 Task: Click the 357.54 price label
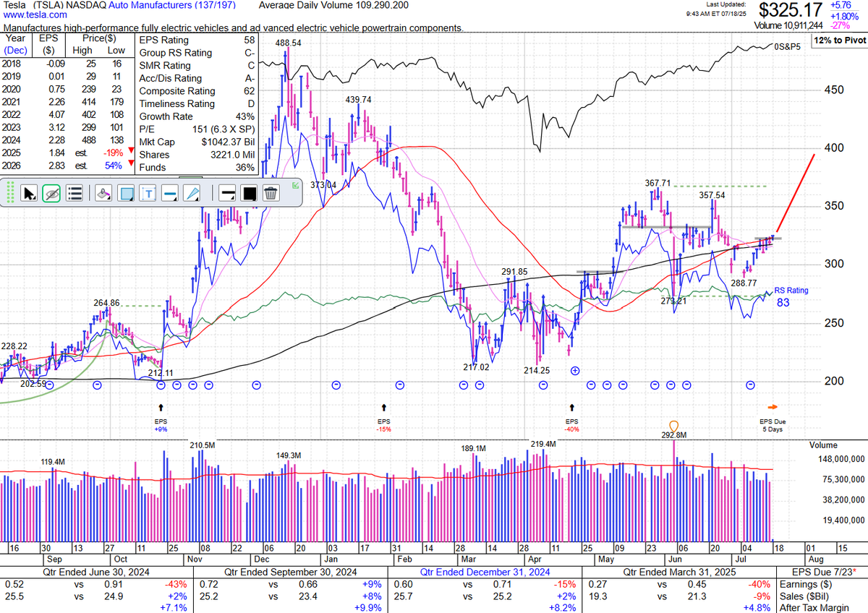click(x=712, y=195)
